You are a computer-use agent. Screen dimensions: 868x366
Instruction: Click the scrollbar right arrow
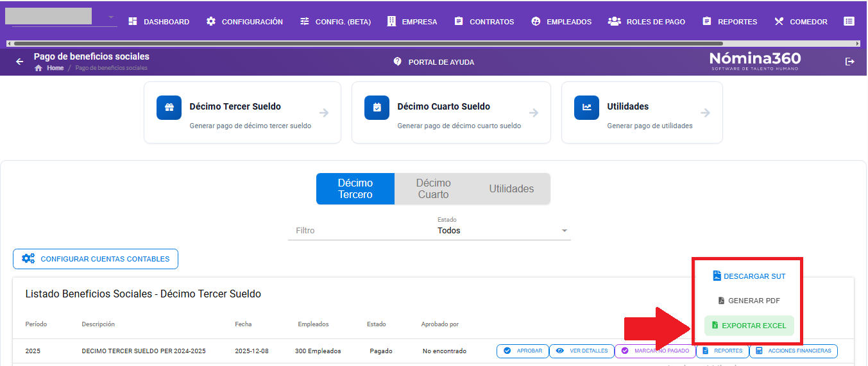click(858, 44)
